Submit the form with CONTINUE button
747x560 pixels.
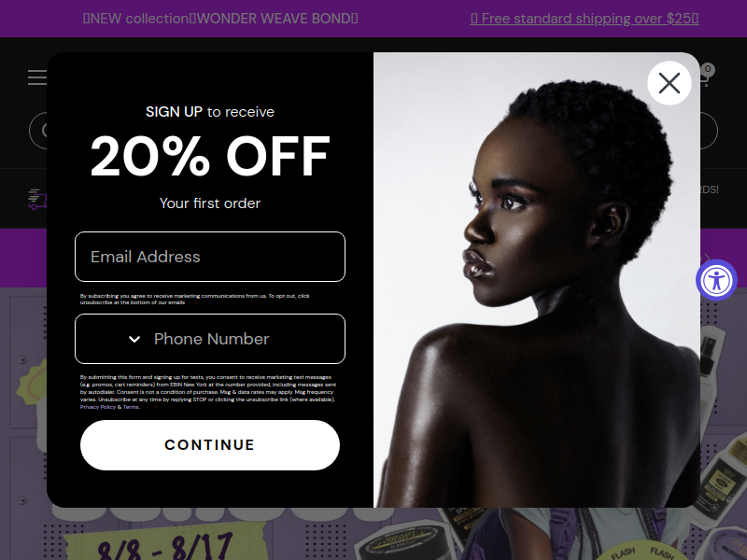tap(210, 445)
